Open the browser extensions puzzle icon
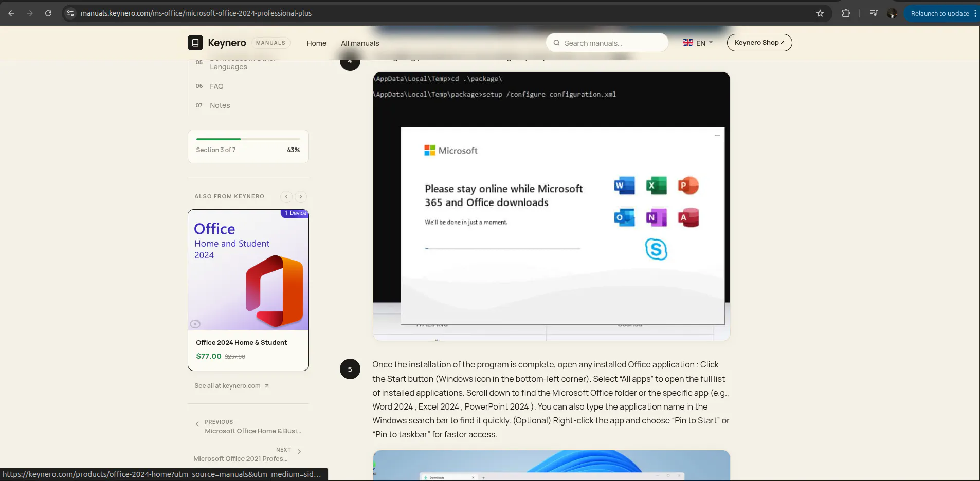This screenshot has height=481, width=980. 846,13
